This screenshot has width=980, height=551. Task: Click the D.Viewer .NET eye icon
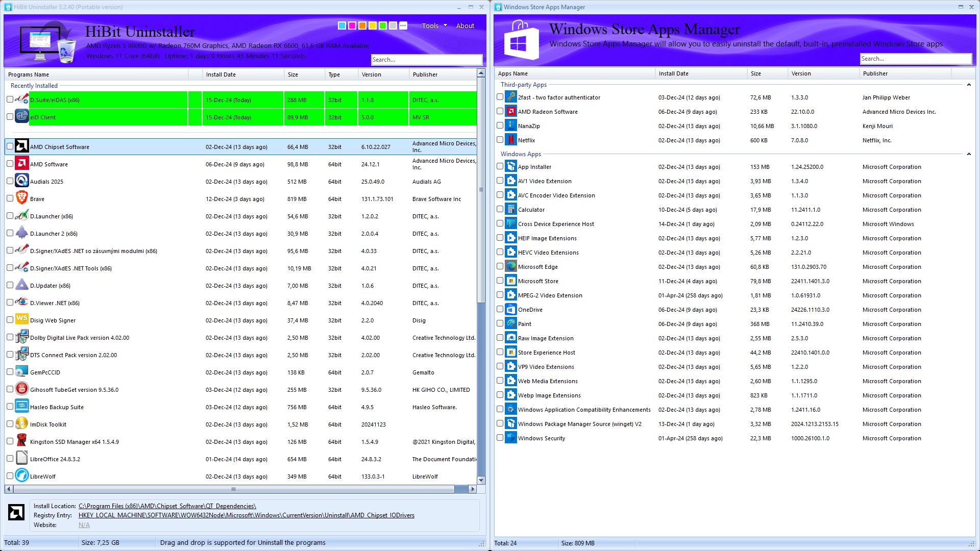(21, 303)
